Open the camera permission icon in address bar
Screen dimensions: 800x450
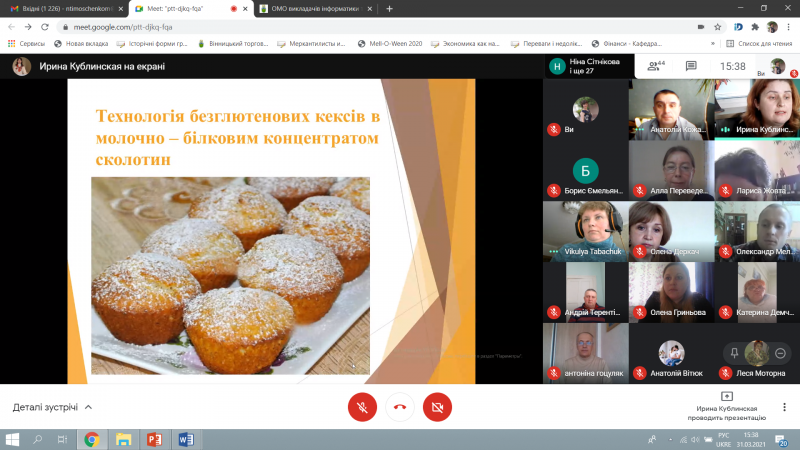pyautogui.click(x=701, y=27)
